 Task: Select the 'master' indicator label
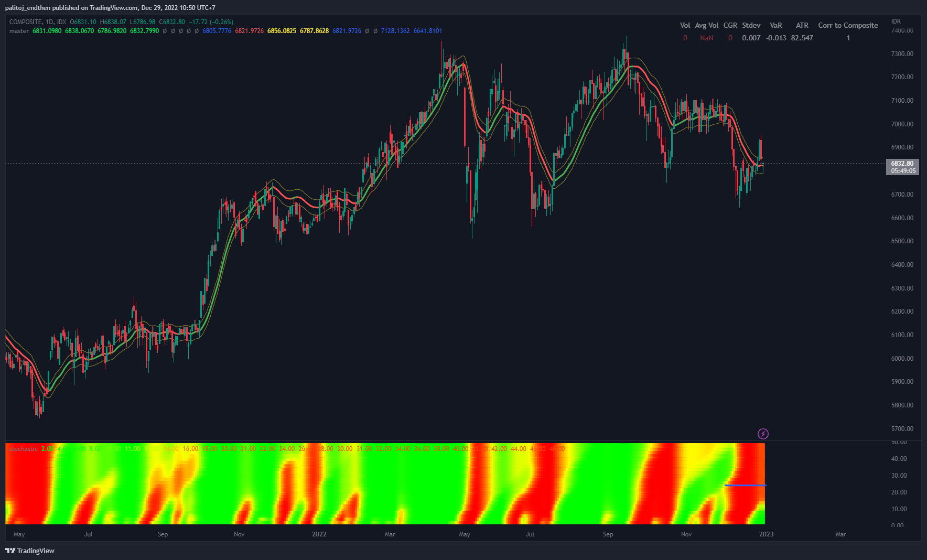[x=19, y=31]
